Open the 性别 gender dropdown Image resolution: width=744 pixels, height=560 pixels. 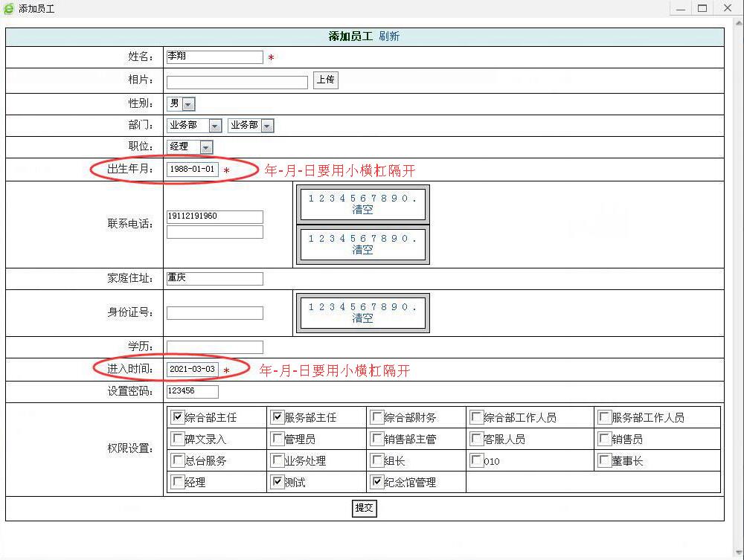188,104
